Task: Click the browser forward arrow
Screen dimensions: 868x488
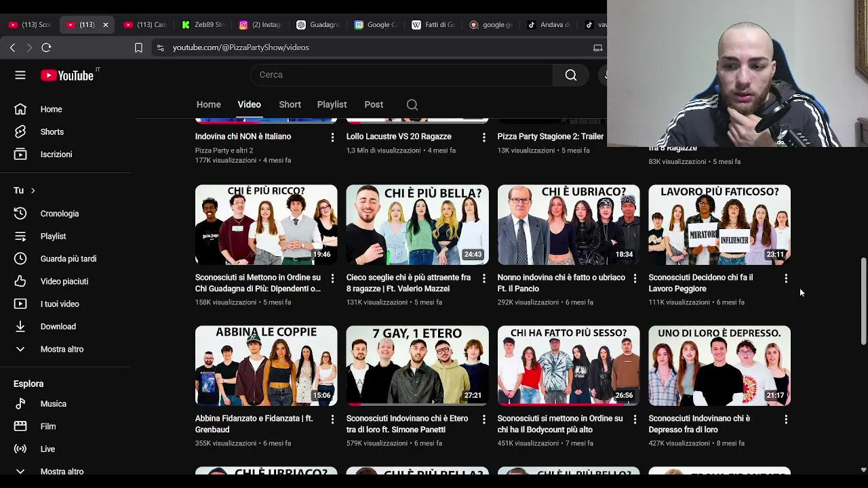Action: pyautogui.click(x=29, y=47)
